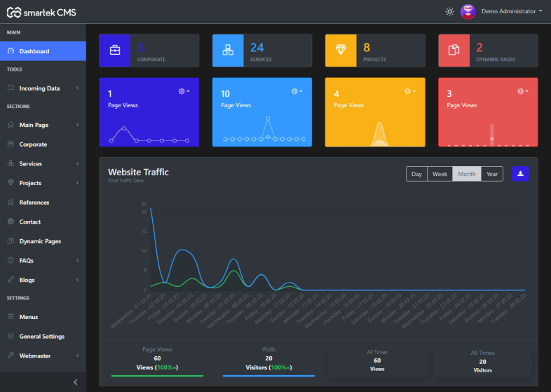The width and height of the screenshot is (551, 392).
Task: Switch traffic chart to Year view
Action: (492, 174)
